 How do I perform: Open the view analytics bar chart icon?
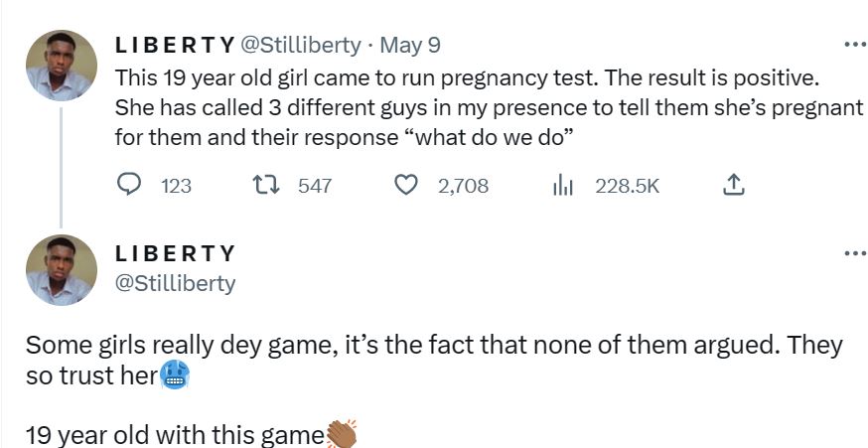(564, 185)
